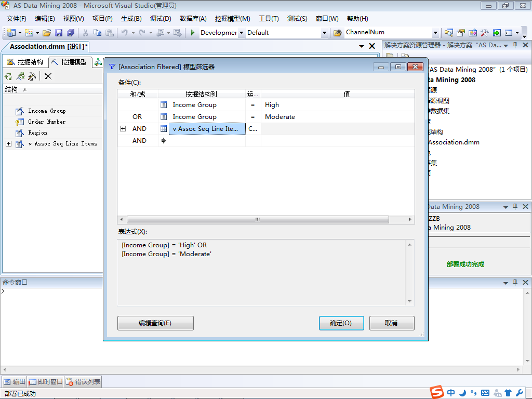Click the 挖掘结构列 column header

point(202,94)
